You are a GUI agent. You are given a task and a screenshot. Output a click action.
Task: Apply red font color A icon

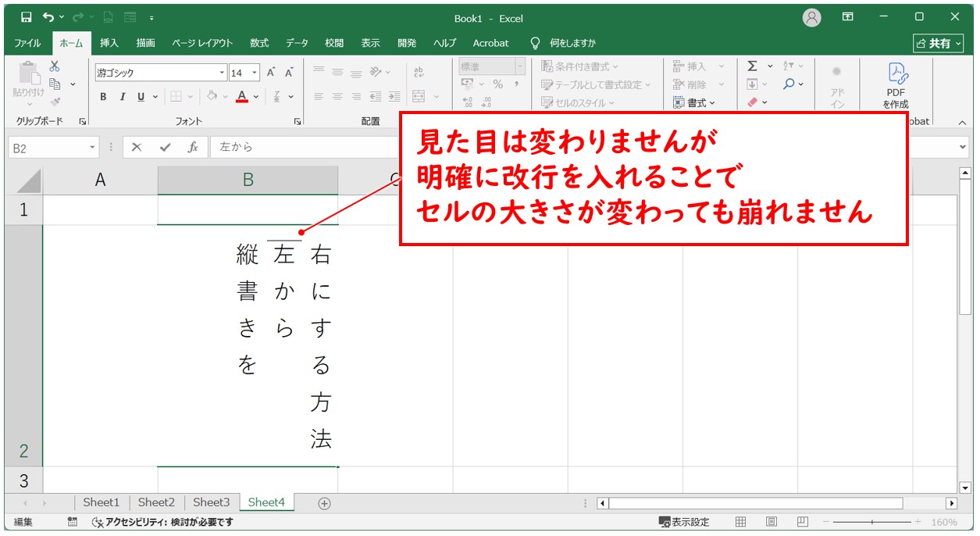(242, 97)
